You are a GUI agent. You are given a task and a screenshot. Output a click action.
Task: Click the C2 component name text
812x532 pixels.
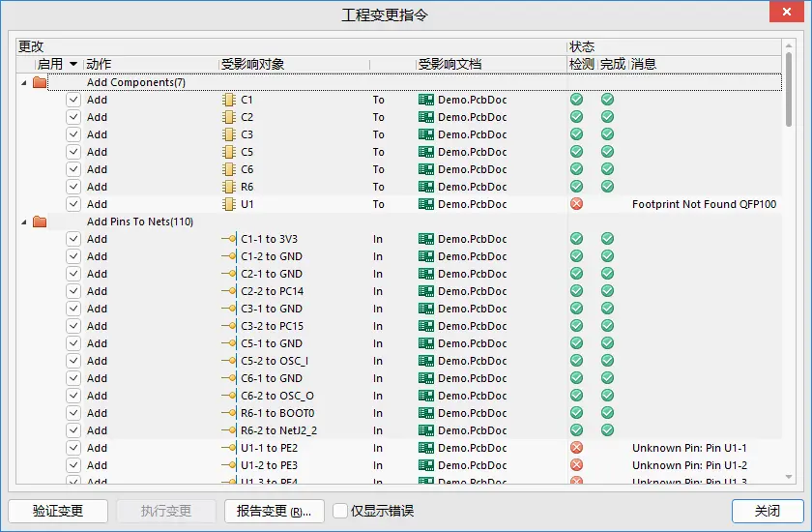(x=247, y=117)
